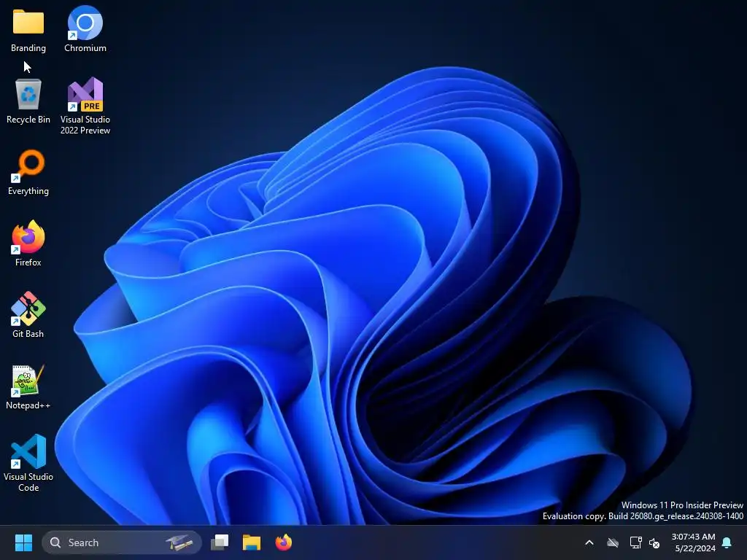The height and width of the screenshot is (560, 747).
Task: Select the Git Bash desktop shortcut
Action: click(x=28, y=315)
